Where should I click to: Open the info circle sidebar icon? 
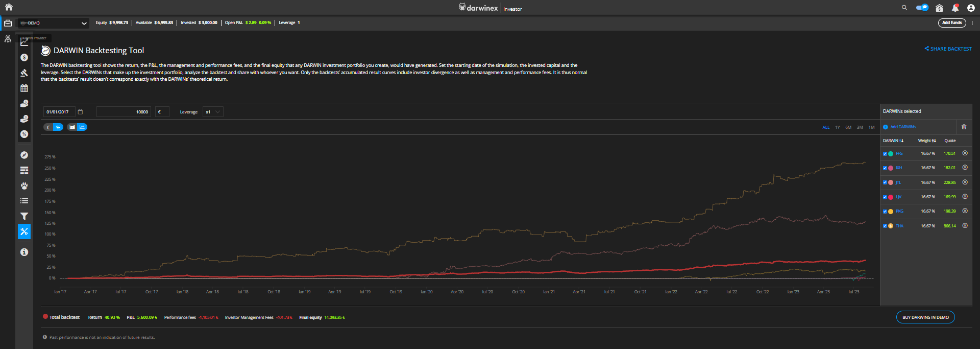tap(24, 252)
